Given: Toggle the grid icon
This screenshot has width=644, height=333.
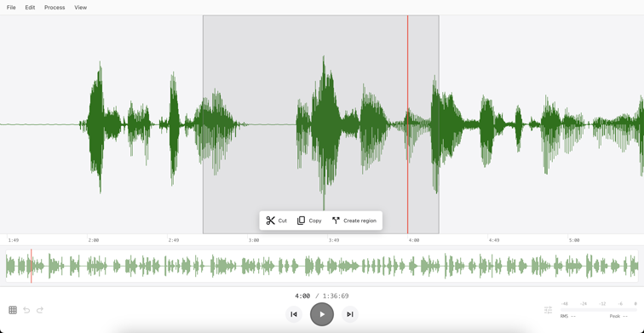Looking at the screenshot, I should click(x=13, y=310).
